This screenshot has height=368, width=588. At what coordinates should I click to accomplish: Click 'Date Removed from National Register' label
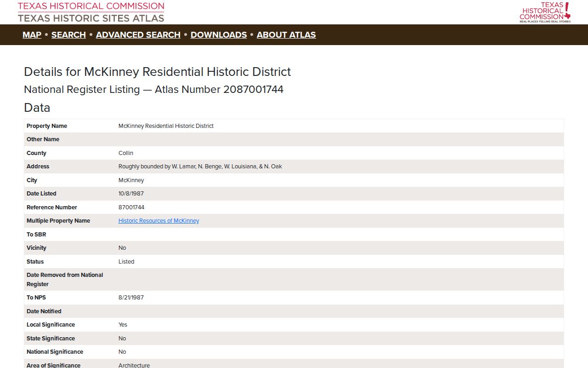[x=65, y=280]
